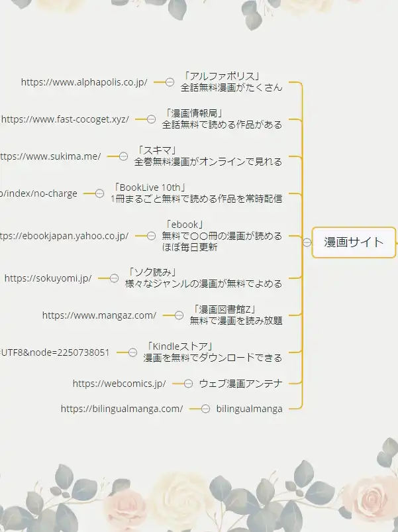Collapse the スキマ node branch
The image size is (398, 532).
point(123,156)
